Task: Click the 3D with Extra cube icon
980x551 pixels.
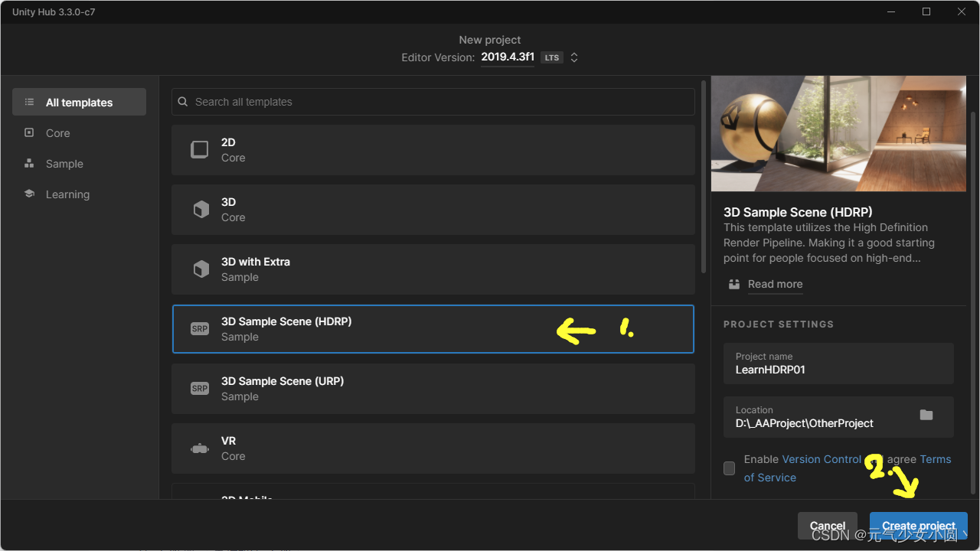Action: [201, 269]
